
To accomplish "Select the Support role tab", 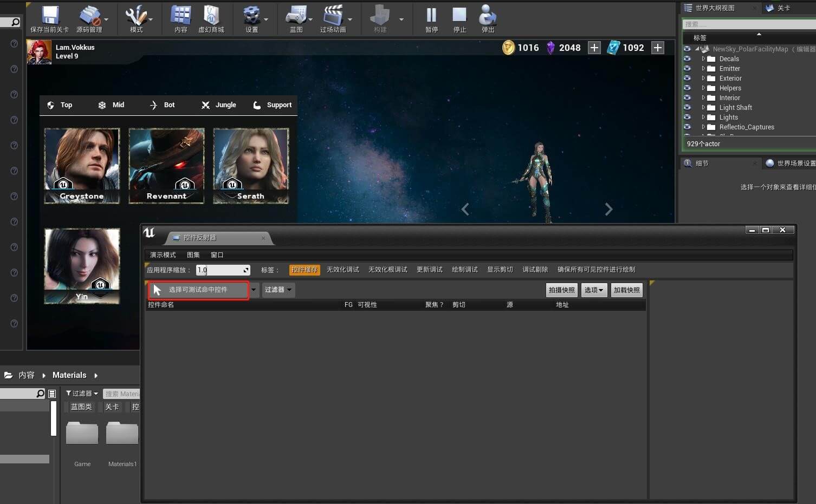I will pos(272,105).
